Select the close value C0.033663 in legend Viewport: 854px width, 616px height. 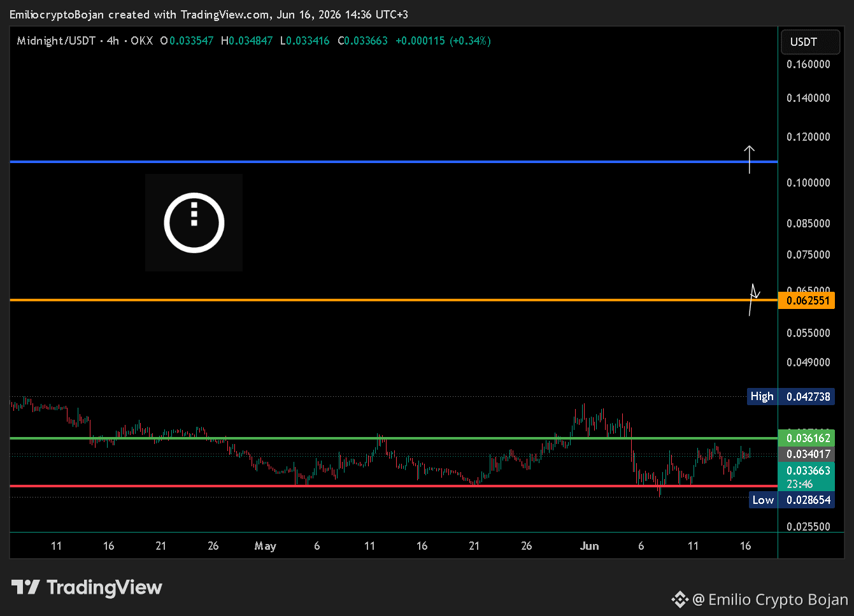click(362, 41)
